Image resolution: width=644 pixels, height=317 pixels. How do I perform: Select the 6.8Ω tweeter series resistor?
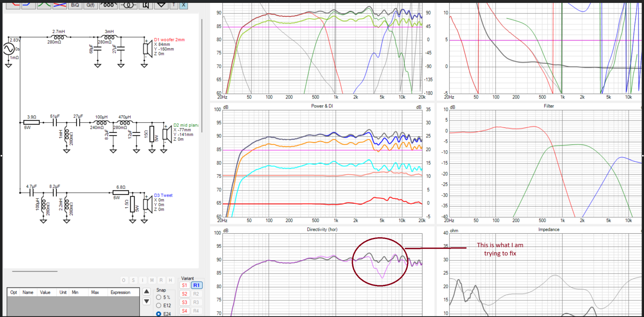coord(121,192)
